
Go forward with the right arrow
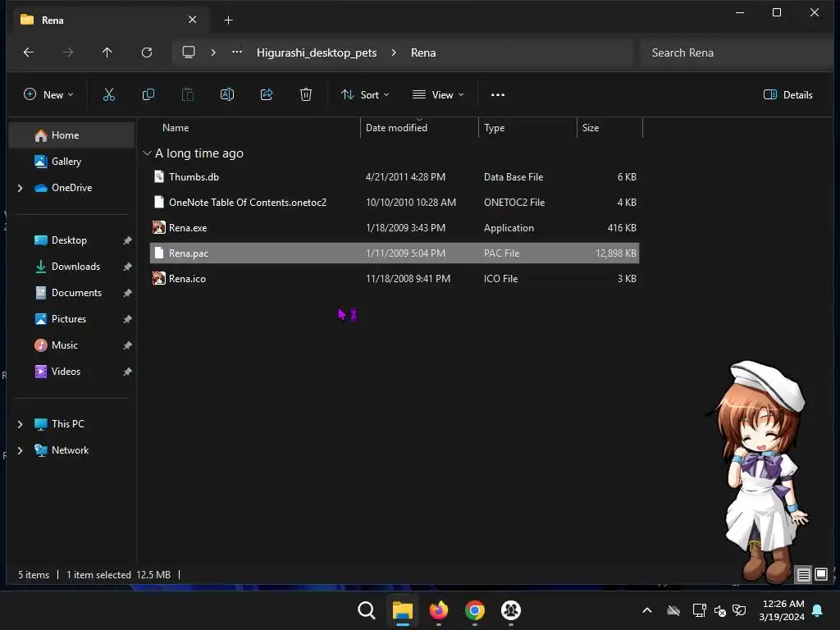click(68, 52)
